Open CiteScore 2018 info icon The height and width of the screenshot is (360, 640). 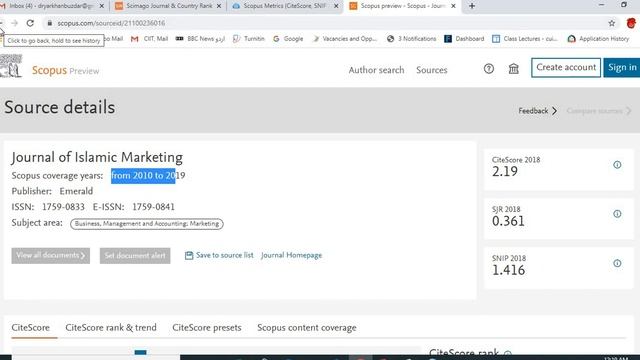617,165
